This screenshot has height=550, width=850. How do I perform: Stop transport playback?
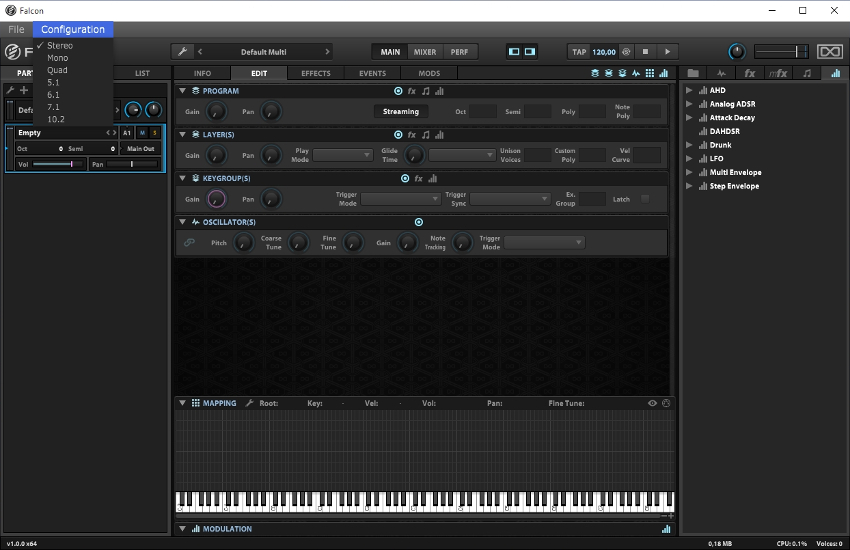645,51
